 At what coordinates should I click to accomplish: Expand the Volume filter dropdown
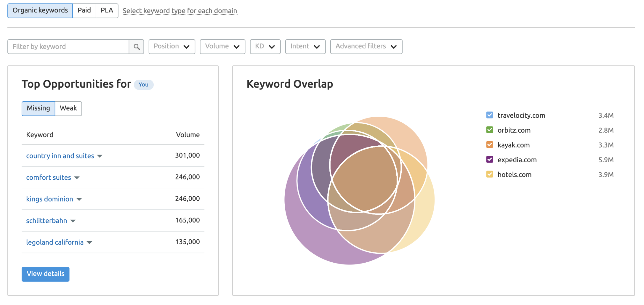tap(222, 47)
